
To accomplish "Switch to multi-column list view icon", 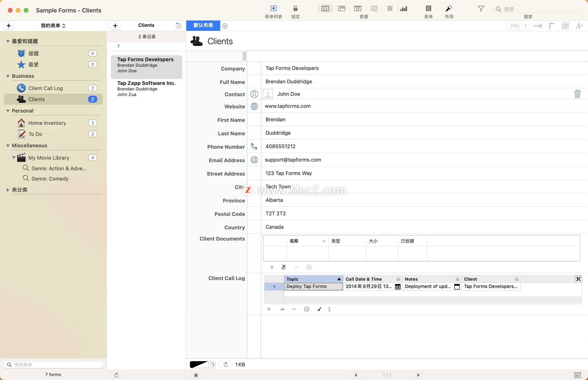I will click(341, 9).
